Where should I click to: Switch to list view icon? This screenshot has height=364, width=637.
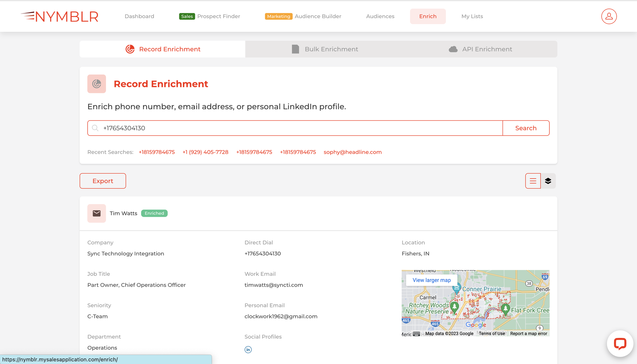[x=533, y=181]
